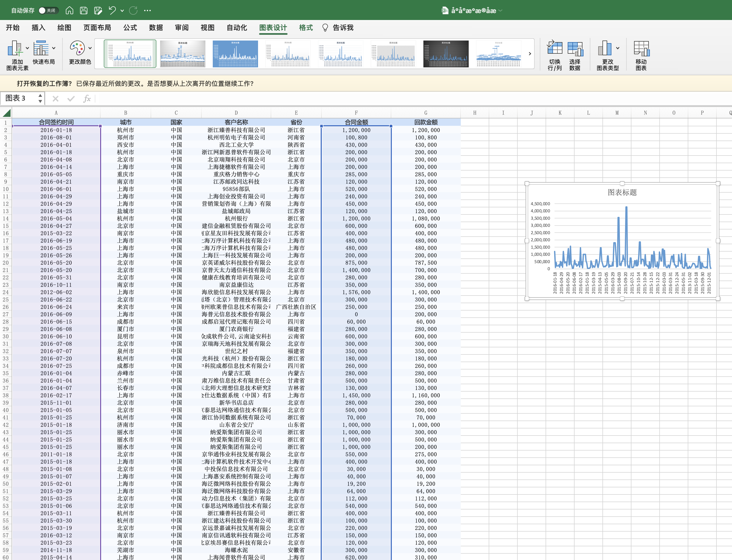Click the 图表标题 chart title
Image resolution: width=732 pixels, height=560 pixels.
click(622, 192)
